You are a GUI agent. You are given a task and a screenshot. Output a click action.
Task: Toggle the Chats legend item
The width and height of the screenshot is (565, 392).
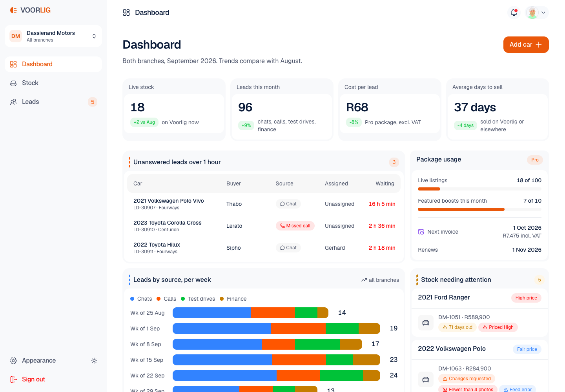pyautogui.click(x=141, y=299)
